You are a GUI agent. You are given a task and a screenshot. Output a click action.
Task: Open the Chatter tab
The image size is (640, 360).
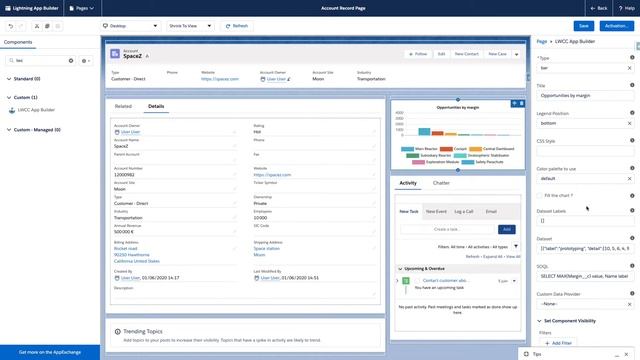pyautogui.click(x=441, y=183)
